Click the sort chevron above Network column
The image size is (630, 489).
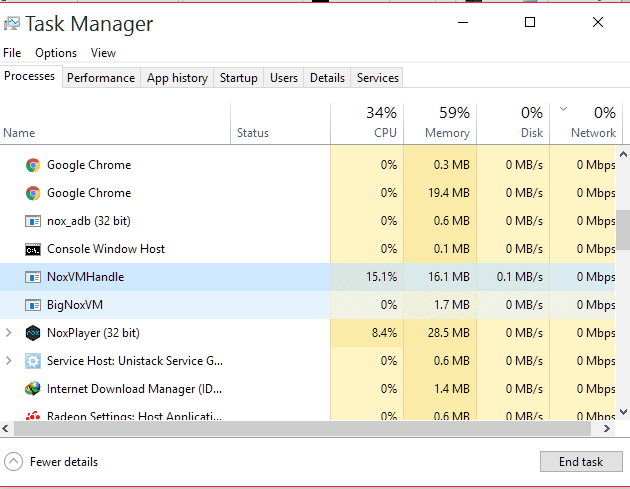(563, 109)
